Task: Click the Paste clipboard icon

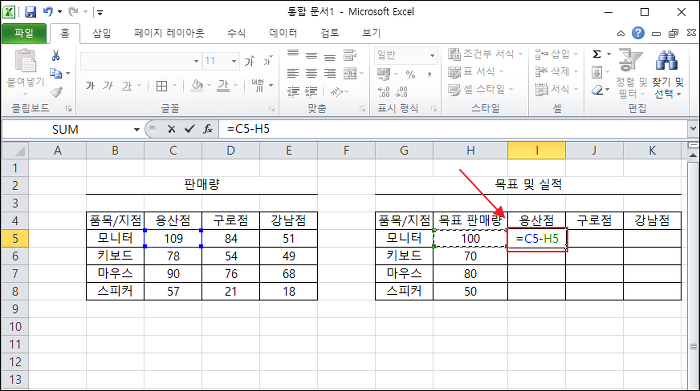Action: click(25, 60)
